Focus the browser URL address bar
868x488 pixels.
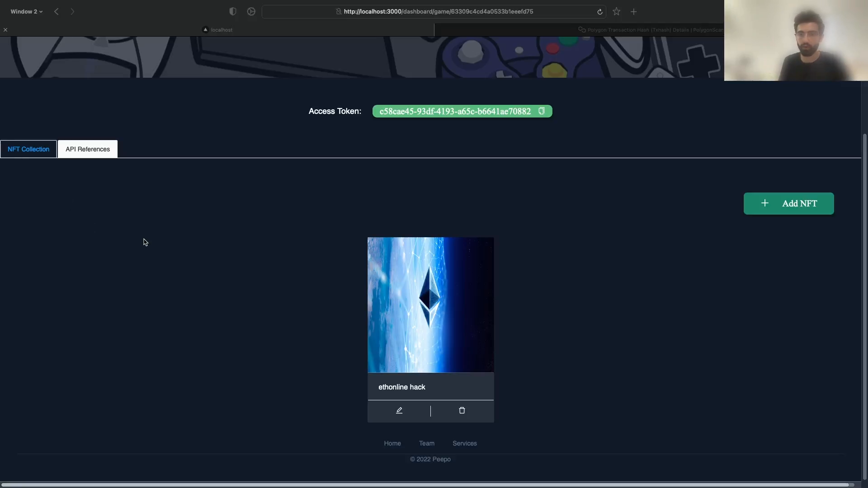click(x=434, y=12)
